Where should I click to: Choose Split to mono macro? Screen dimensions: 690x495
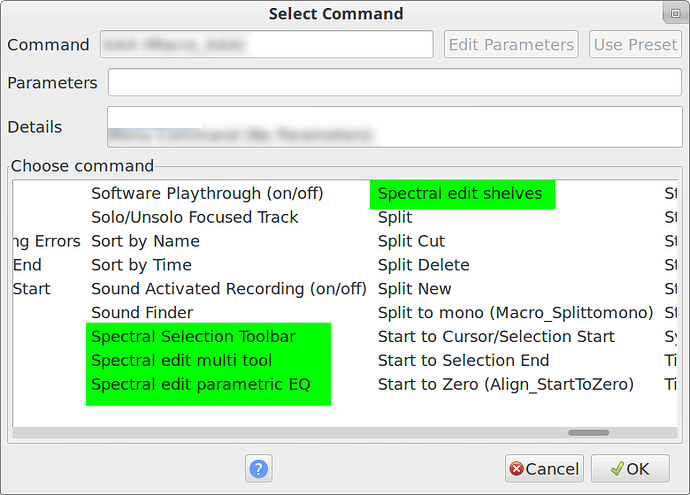tap(515, 313)
